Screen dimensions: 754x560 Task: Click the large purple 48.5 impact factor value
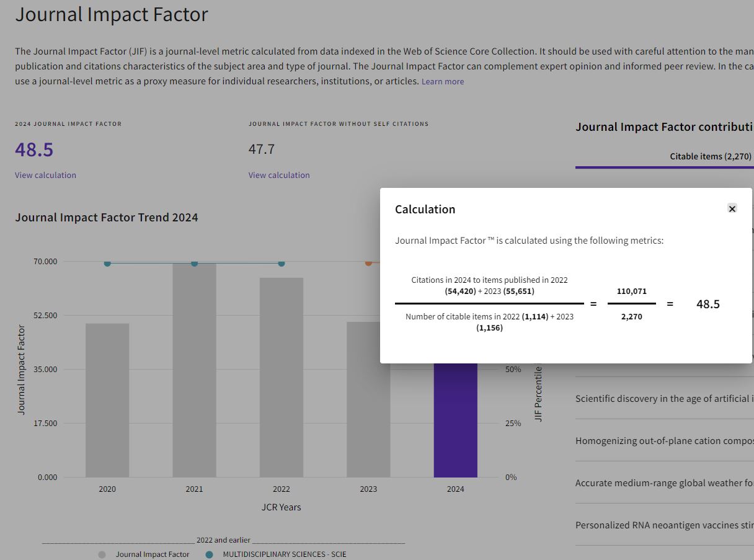[x=34, y=149]
